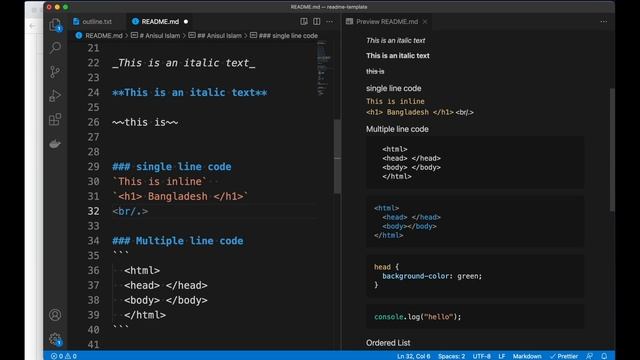Click '`This is inline`' code line

[x=160, y=181]
